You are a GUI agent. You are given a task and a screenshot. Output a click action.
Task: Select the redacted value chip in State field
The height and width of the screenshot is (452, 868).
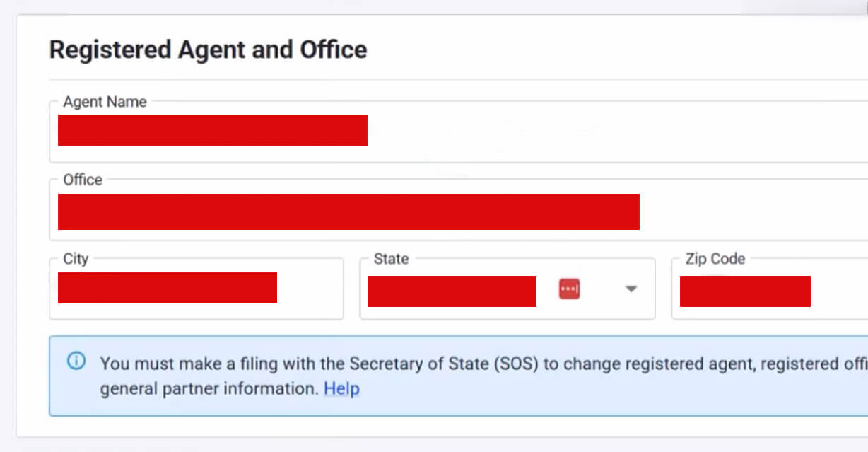coord(451,291)
